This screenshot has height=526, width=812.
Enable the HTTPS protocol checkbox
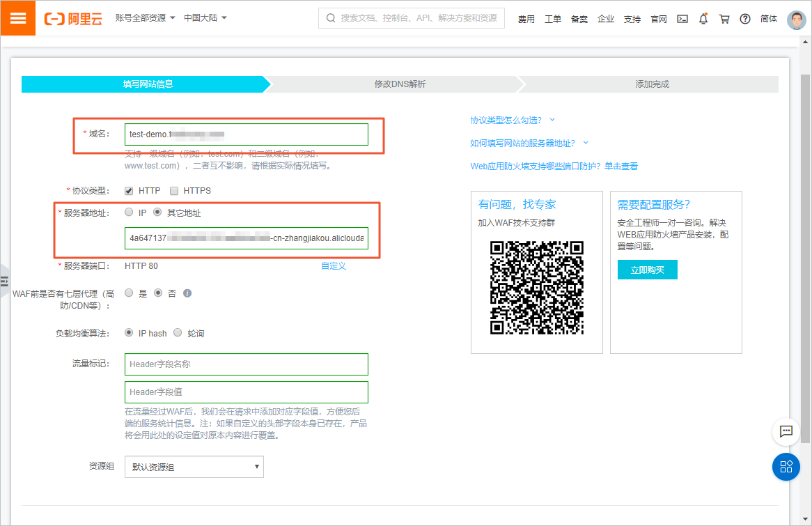(x=174, y=191)
